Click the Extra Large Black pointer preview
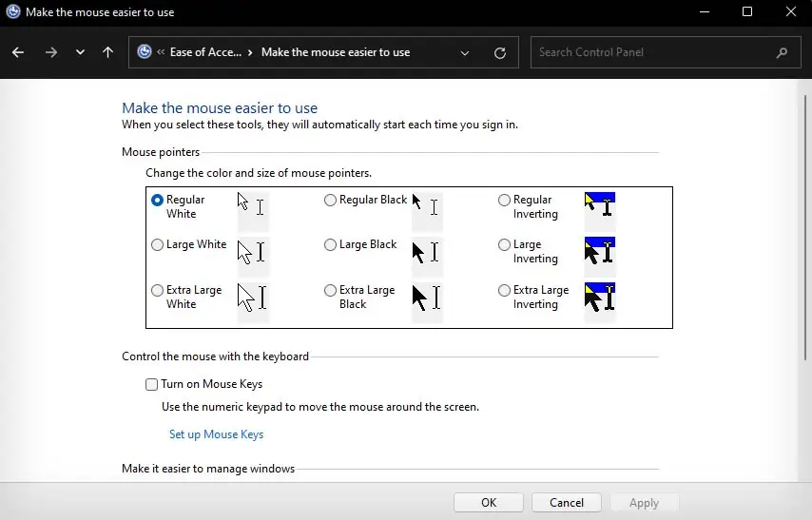The image size is (812, 520). click(426, 299)
